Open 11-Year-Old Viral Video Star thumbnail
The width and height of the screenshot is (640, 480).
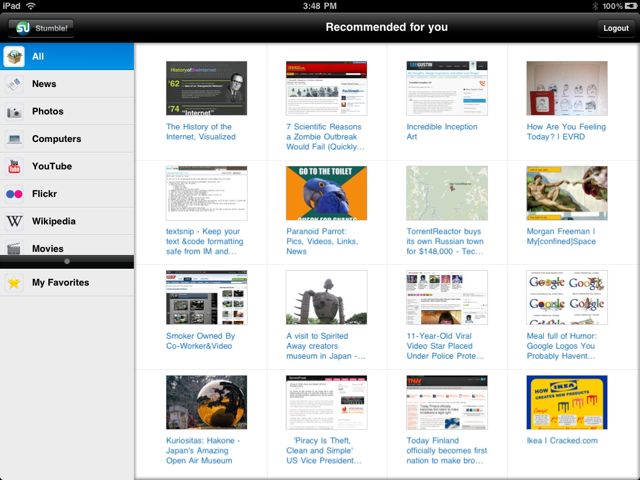pos(447,298)
